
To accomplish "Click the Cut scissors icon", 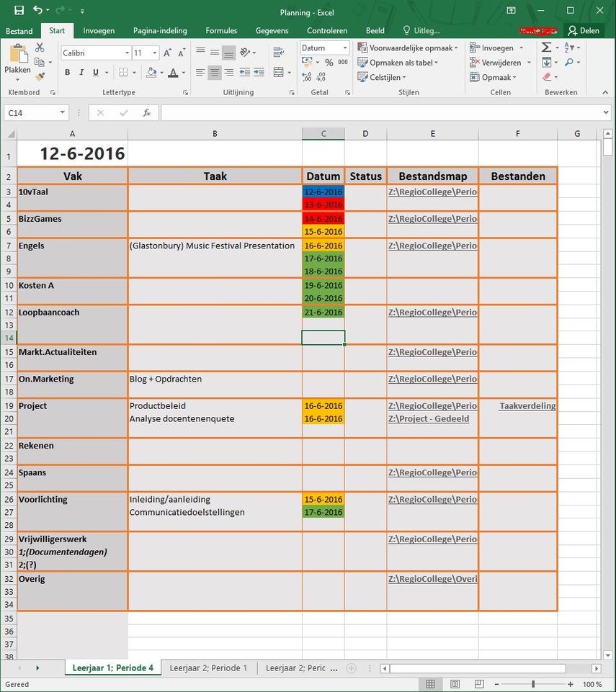I will pyautogui.click(x=40, y=48).
